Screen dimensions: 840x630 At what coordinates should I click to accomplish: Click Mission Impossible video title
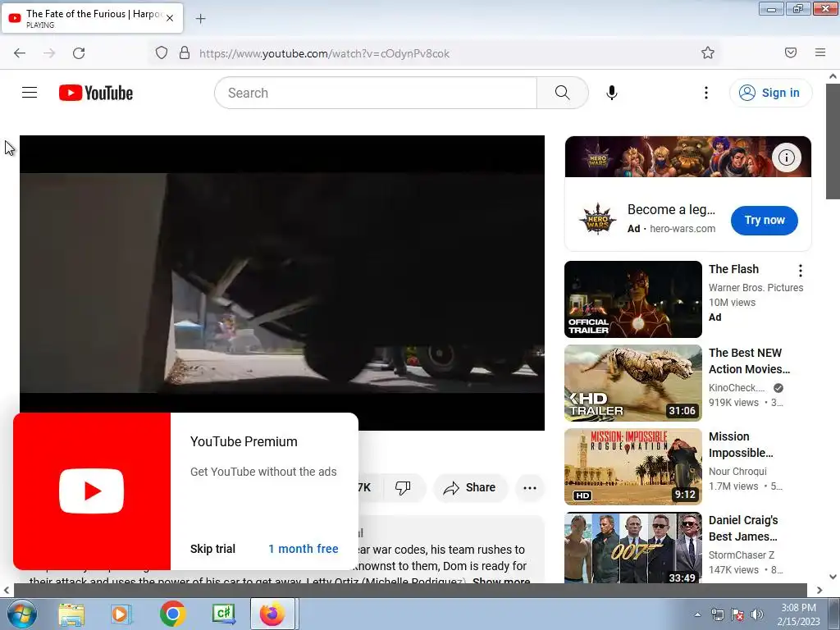pos(741,445)
